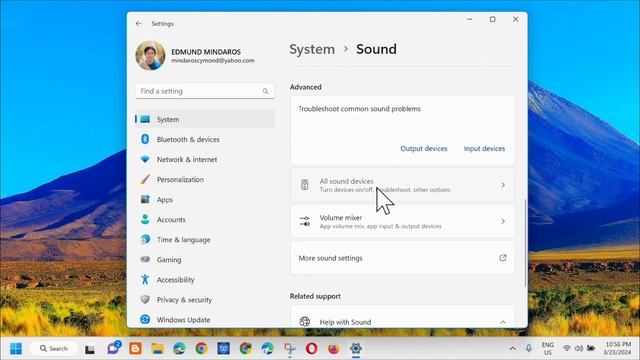Open the Chat app with badge in taskbar
The image size is (640, 360).
click(x=113, y=348)
